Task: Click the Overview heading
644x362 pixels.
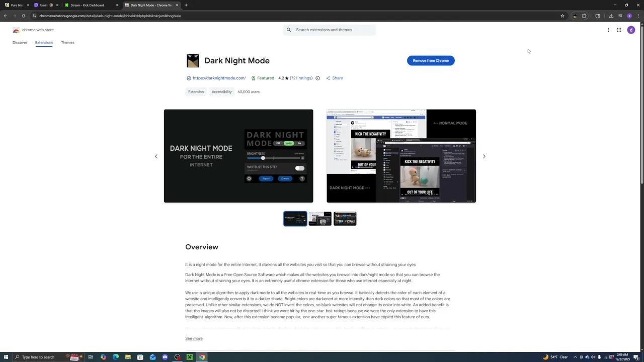Action: coord(202,247)
